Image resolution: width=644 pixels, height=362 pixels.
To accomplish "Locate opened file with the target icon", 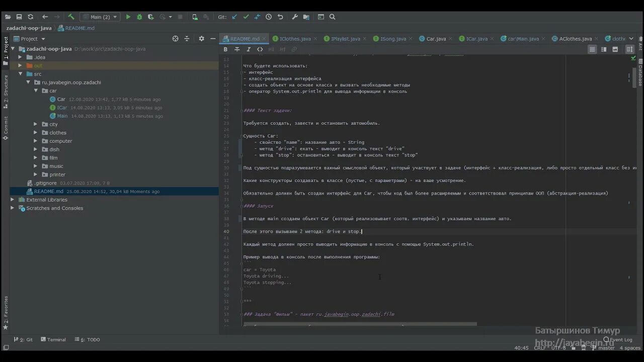I will pos(175,39).
